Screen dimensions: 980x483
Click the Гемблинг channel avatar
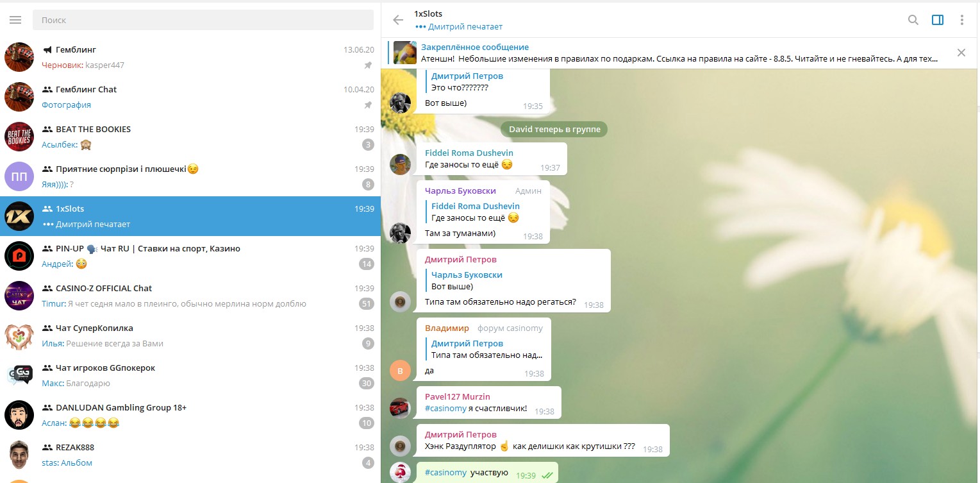tap(19, 57)
